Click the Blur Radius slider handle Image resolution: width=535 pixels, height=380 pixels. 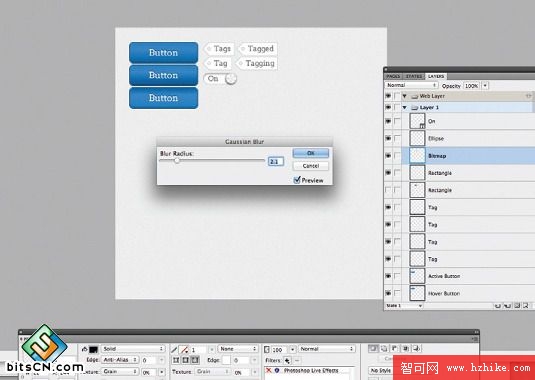tap(177, 160)
